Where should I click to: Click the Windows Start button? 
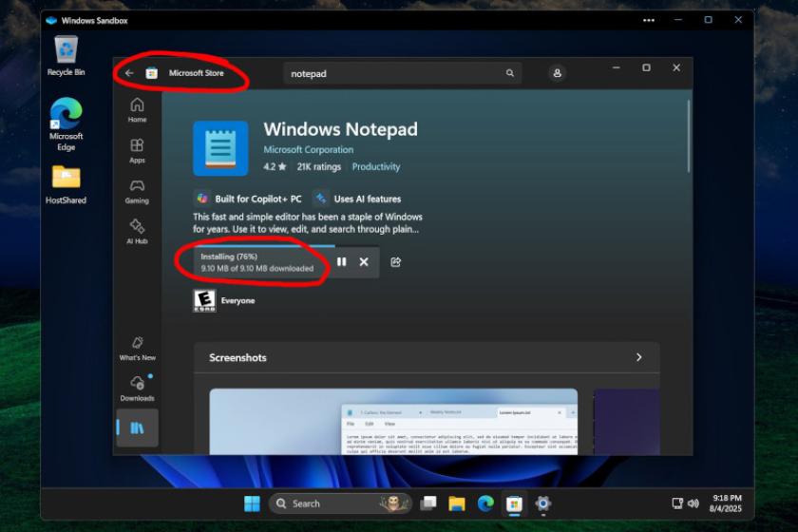(252, 503)
